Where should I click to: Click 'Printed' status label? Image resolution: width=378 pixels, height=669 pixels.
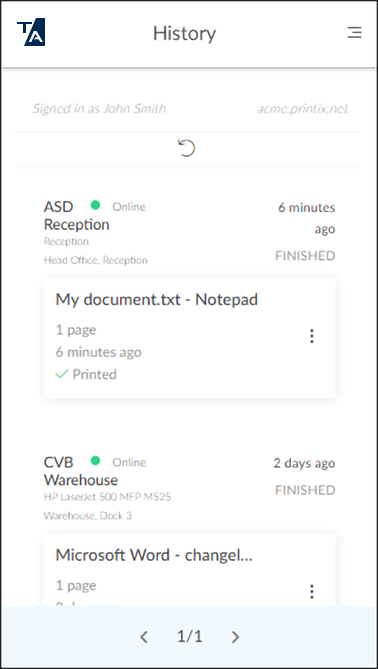[x=94, y=374]
